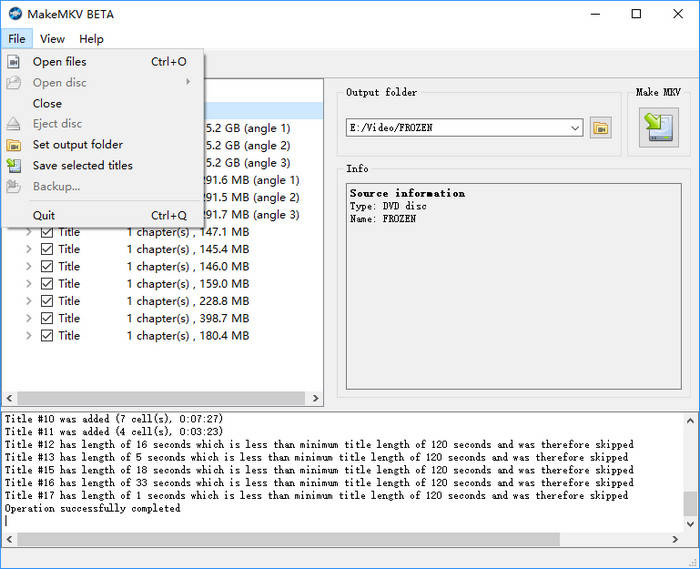Select Save selected titles menu entry
Image resolution: width=700 pixels, height=569 pixels.
click(103, 166)
